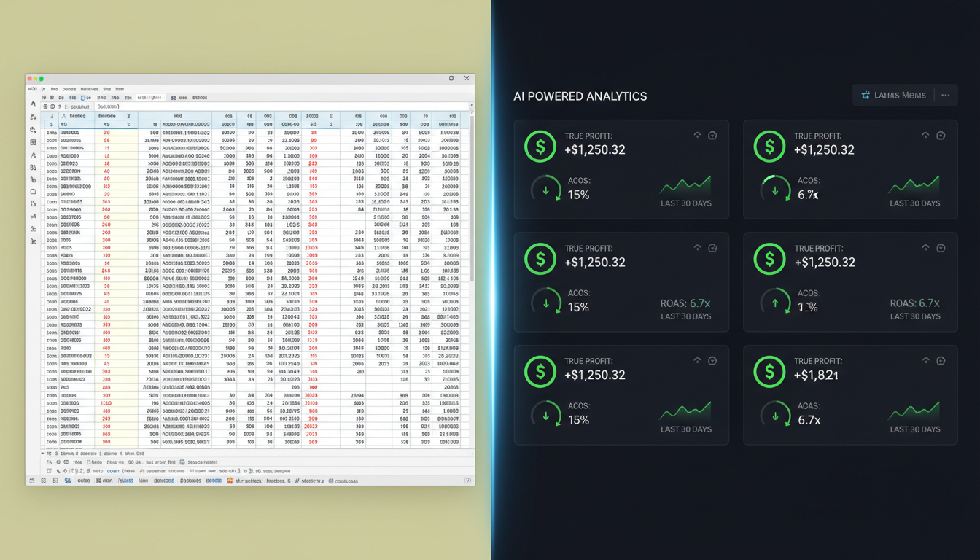This screenshot has height=560, width=980.
Task: Switch to the futess sheet tab
Action: pos(125,481)
